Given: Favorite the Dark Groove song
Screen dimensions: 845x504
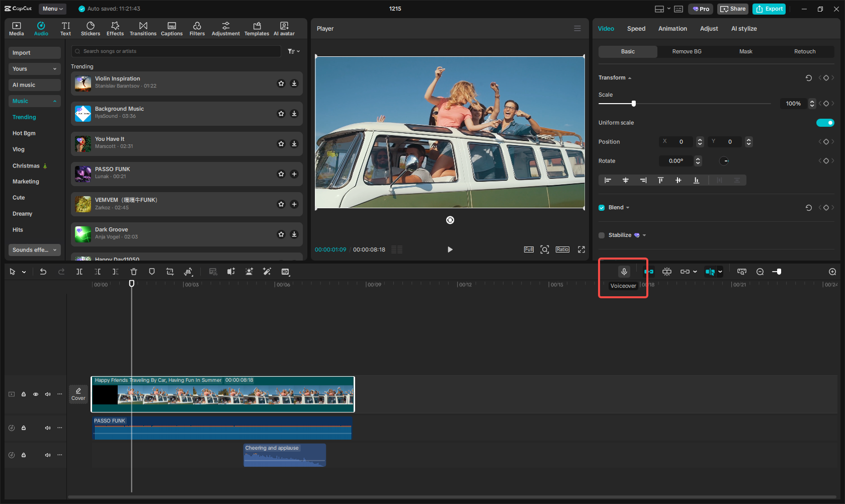Looking at the screenshot, I should 281,234.
